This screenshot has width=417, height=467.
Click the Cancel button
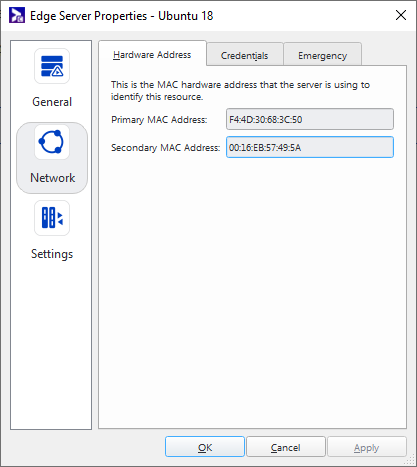pos(286,447)
